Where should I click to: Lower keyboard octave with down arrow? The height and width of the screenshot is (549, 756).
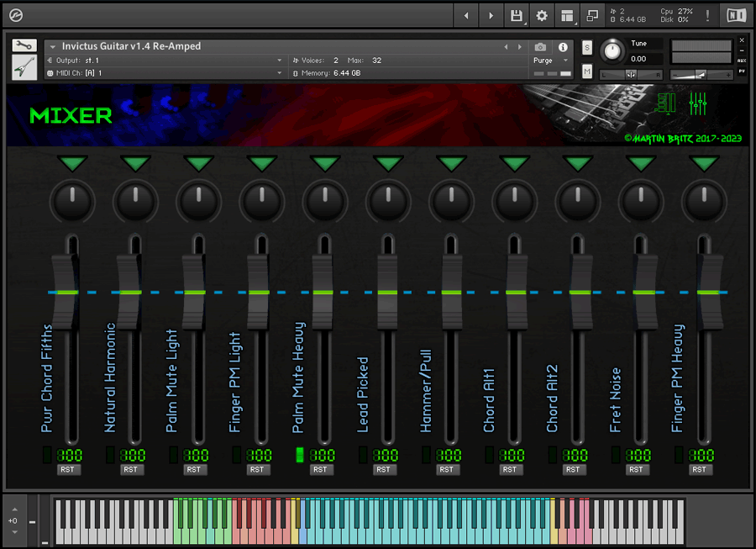(14, 532)
